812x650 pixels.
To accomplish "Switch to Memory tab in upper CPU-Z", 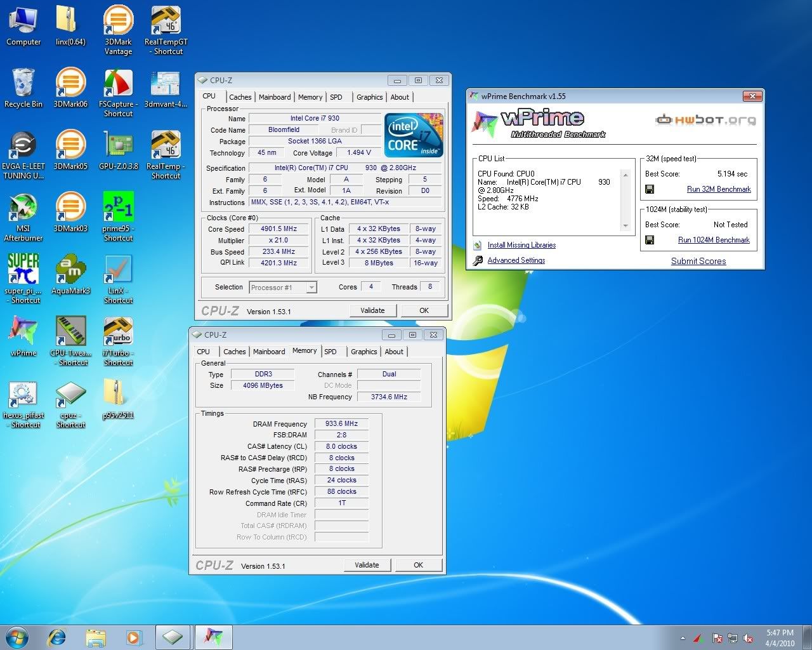I will click(x=310, y=97).
